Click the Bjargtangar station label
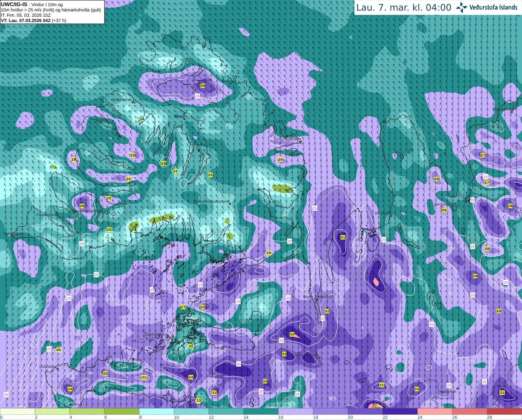Viewport: 522px width, 420px height. (x=14, y=233)
